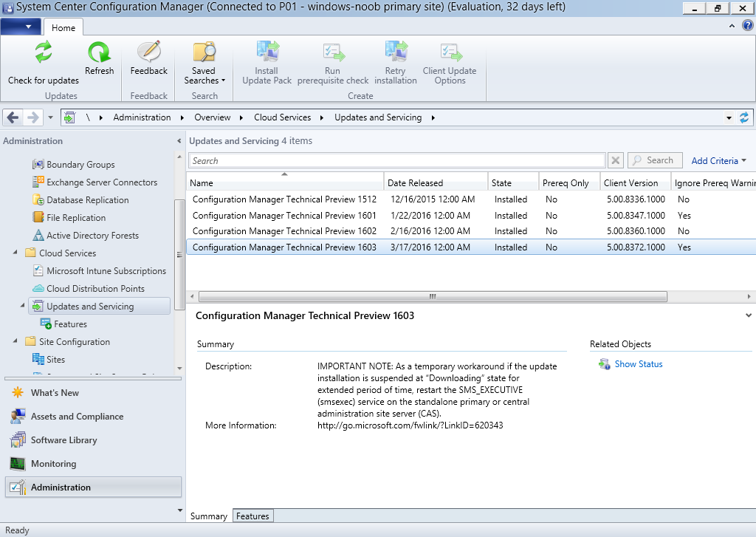
Task: Collapse the Site Configuration folder
Action: pos(15,341)
